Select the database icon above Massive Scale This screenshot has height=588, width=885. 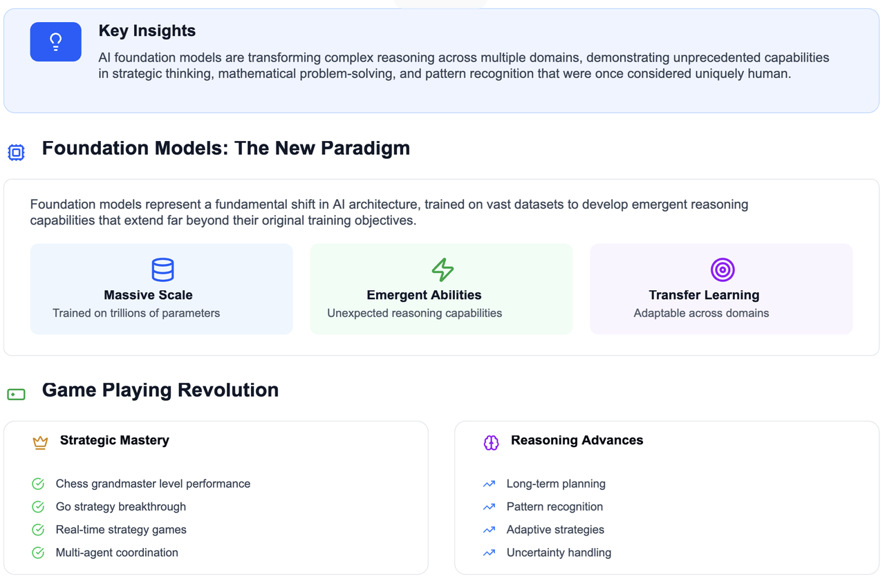point(162,269)
